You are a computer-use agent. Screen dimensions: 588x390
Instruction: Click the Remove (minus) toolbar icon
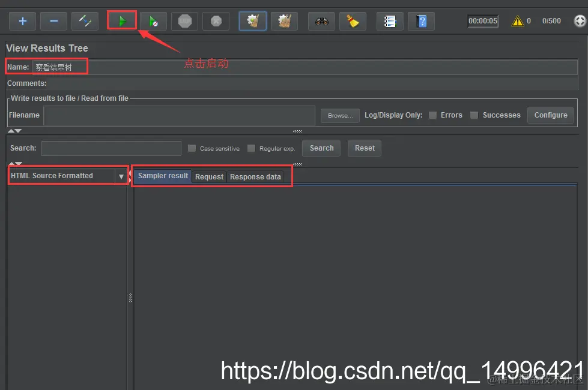pos(53,21)
